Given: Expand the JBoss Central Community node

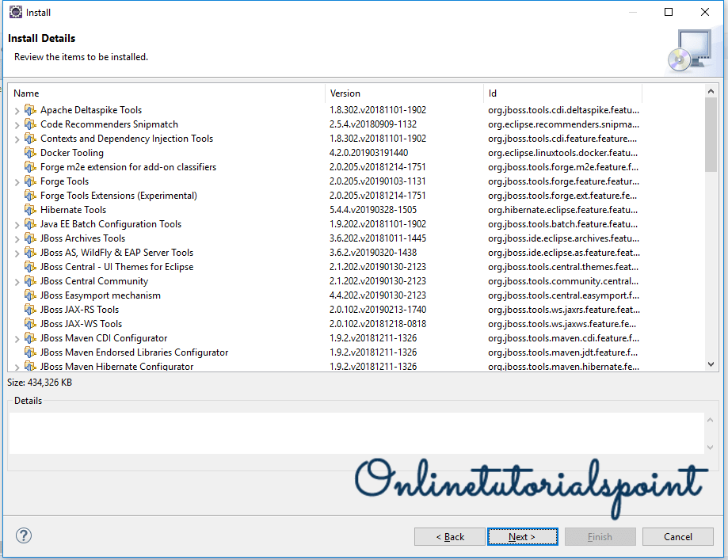Looking at the screenshot, I should point(17,281).
